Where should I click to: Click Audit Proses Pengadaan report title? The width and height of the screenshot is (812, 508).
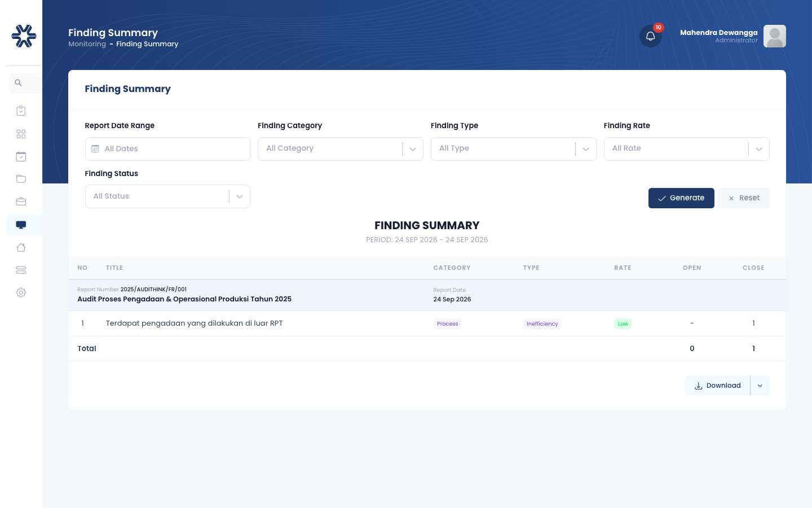click(x=184, y=299)
